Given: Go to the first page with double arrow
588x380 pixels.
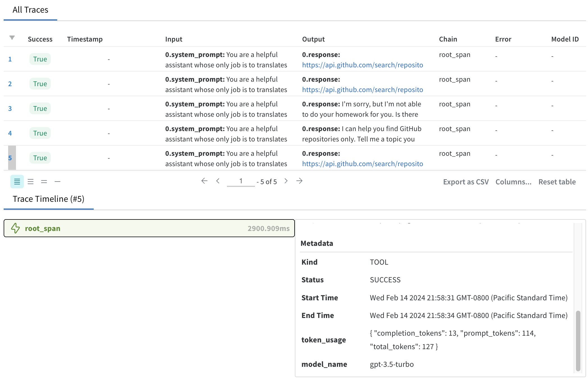Looking at the screenshot, I should click(x=204, y=181).
